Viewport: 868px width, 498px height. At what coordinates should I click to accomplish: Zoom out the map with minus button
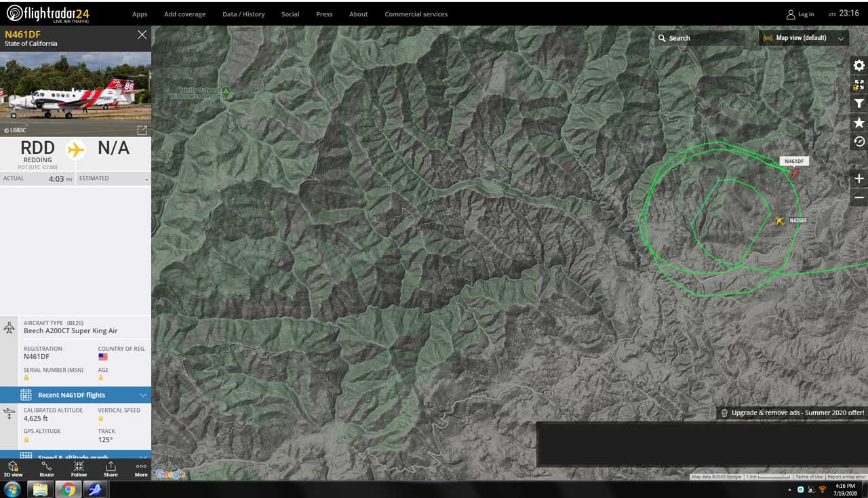[859, 197]
